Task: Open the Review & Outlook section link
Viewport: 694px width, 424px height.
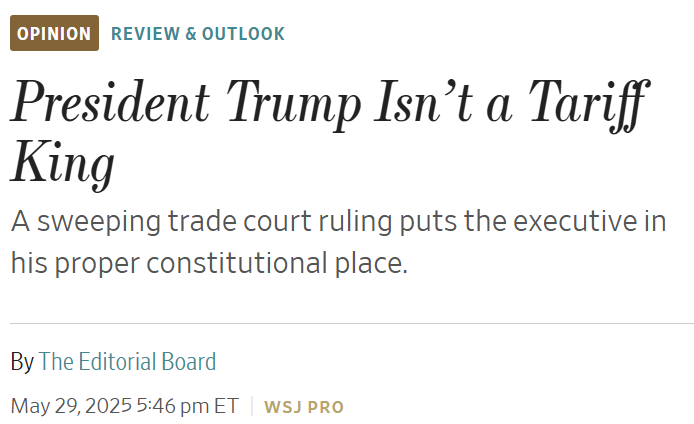Action: click(198, 34)
